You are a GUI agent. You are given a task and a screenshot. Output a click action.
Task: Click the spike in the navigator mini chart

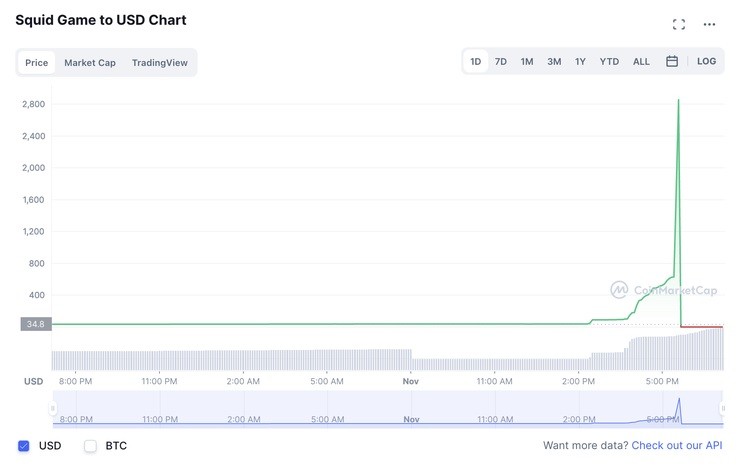(x=679, y=410)
